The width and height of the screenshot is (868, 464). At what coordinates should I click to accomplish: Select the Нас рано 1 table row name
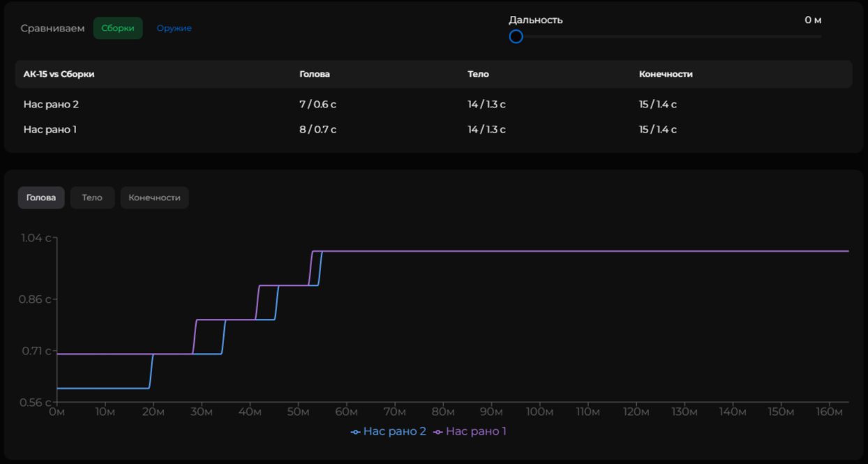(50, 130)
